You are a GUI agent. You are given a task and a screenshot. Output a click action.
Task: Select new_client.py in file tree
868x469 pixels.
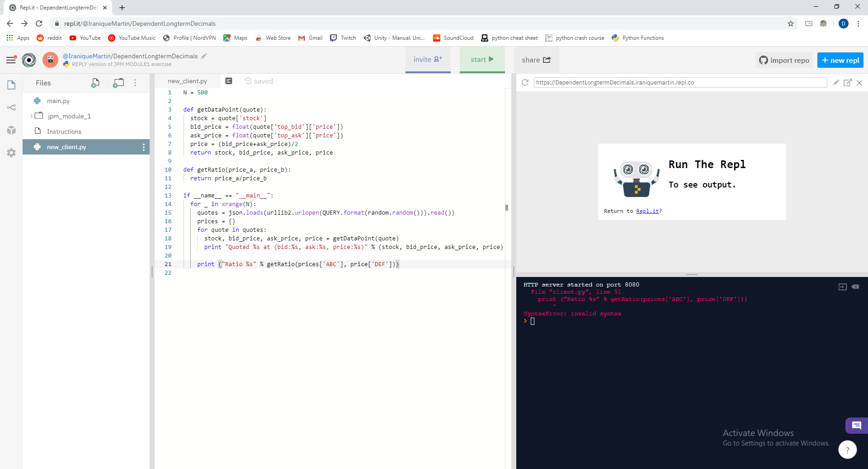click(66, 147)
